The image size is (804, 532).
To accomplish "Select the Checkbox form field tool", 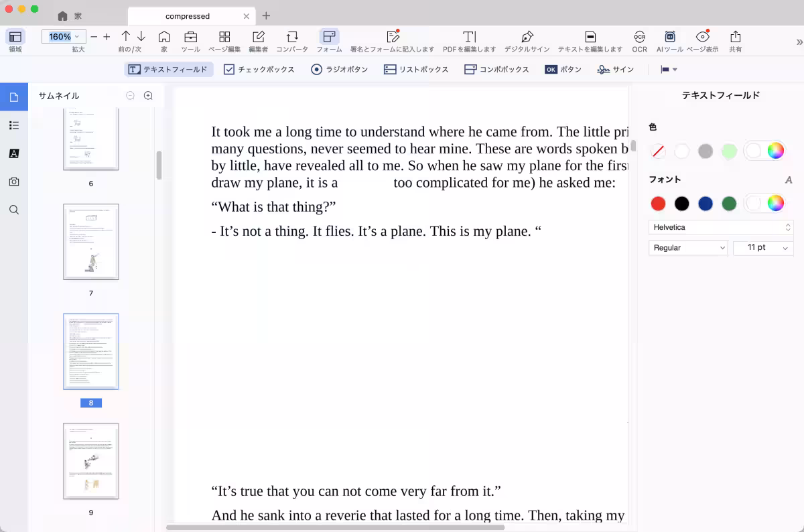I will pyautogui.click(x=259, y=70).
